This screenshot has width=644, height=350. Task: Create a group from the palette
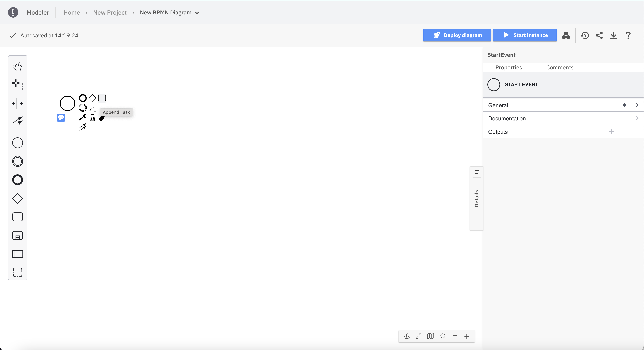click(x=17, y=272)
